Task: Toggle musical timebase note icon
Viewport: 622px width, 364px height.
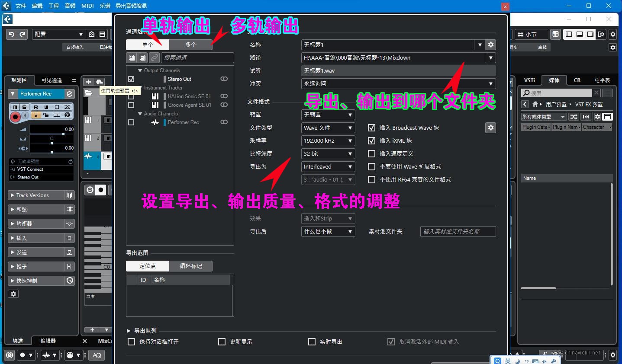Action: tap(36, 115)
